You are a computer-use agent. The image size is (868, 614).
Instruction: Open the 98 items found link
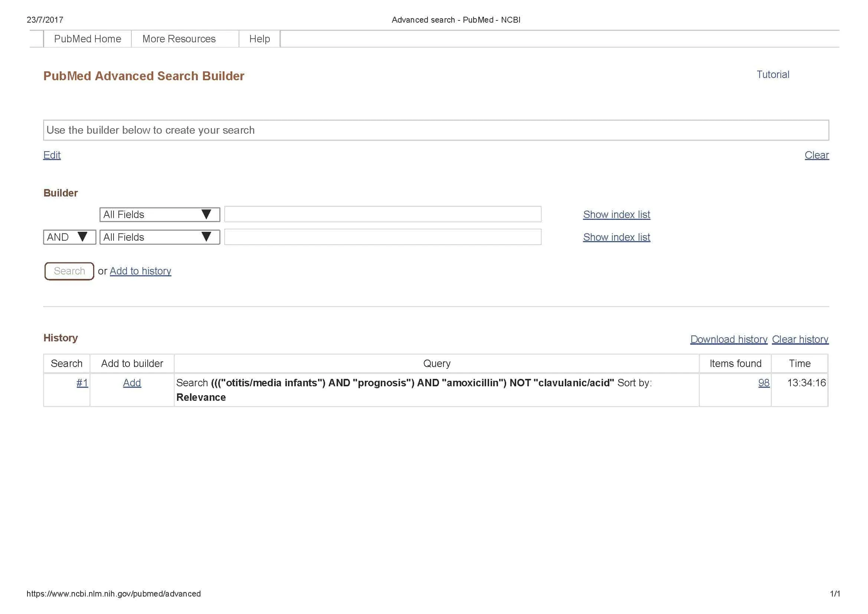(763, 383)
